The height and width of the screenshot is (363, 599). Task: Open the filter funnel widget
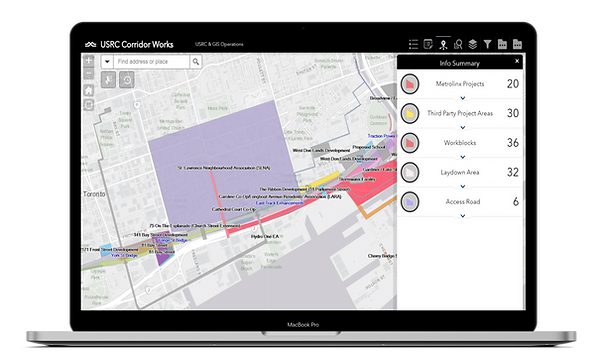[x=487, y=44]
